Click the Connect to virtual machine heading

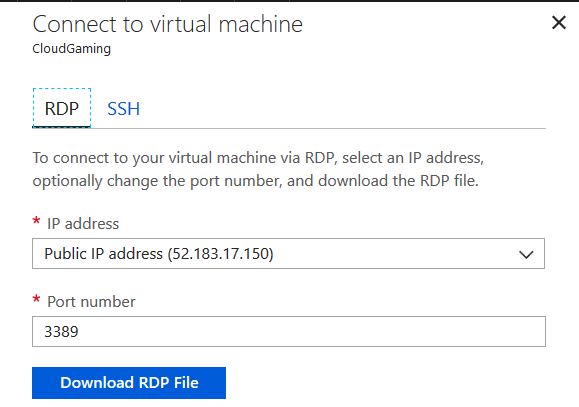pyautogui.click(x=168, y=24)
